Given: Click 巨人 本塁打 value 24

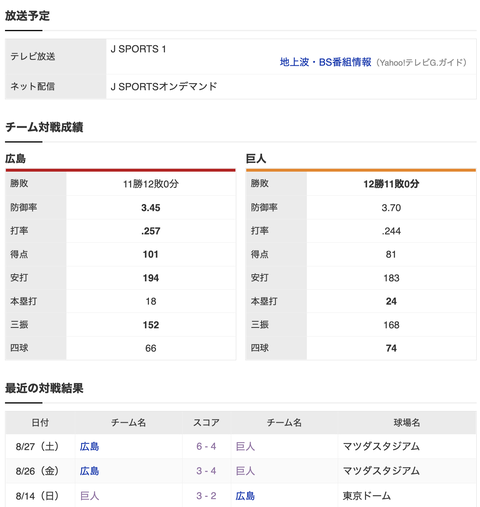Looking at the screenshot, I should 391,301.
